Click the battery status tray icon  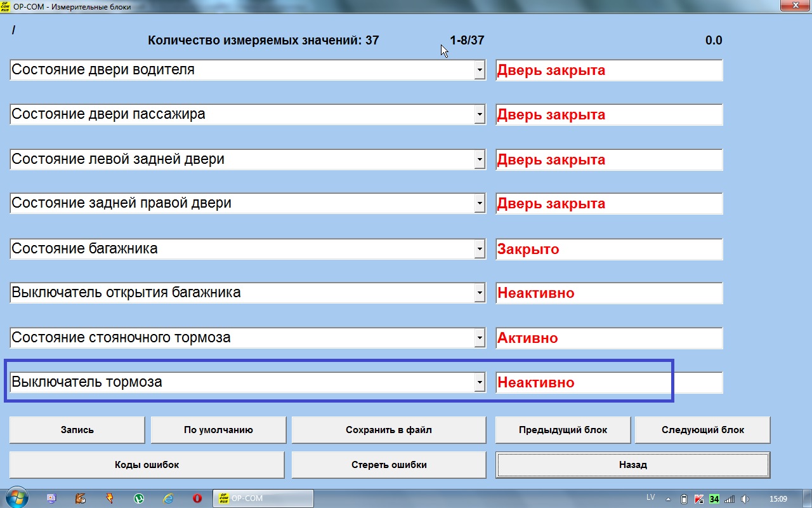684,498
